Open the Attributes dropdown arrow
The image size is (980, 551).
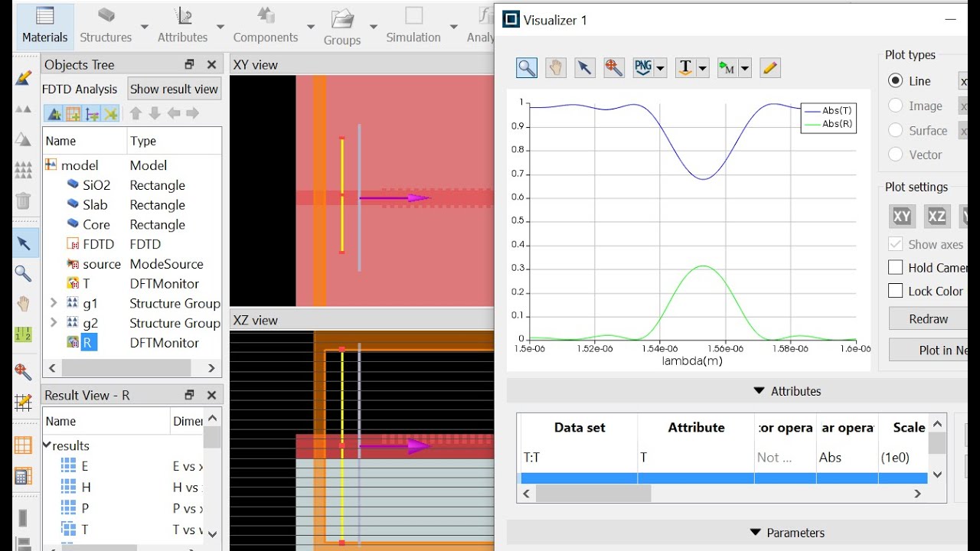click(x=220, y=27)
